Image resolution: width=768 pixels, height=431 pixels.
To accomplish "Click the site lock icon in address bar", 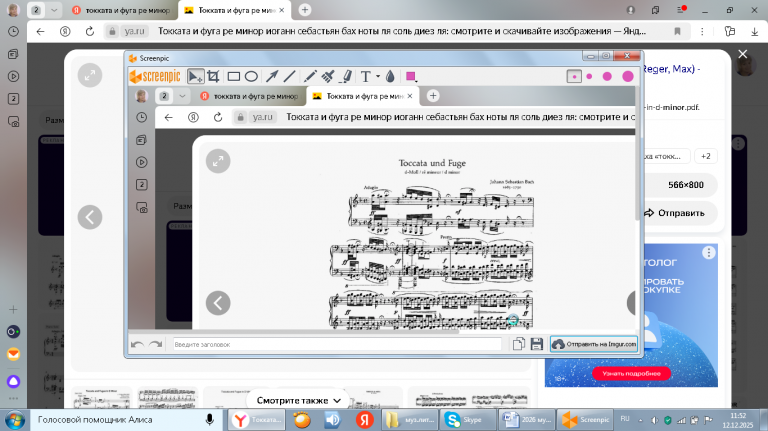I will pos(112,31).
